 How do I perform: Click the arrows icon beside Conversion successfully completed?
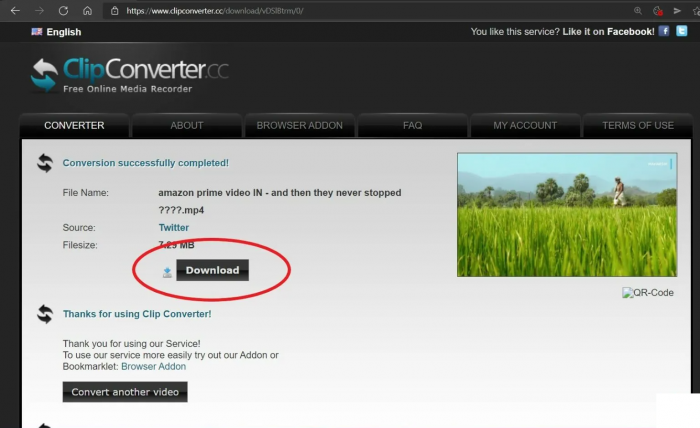click(x=45, y=163)
